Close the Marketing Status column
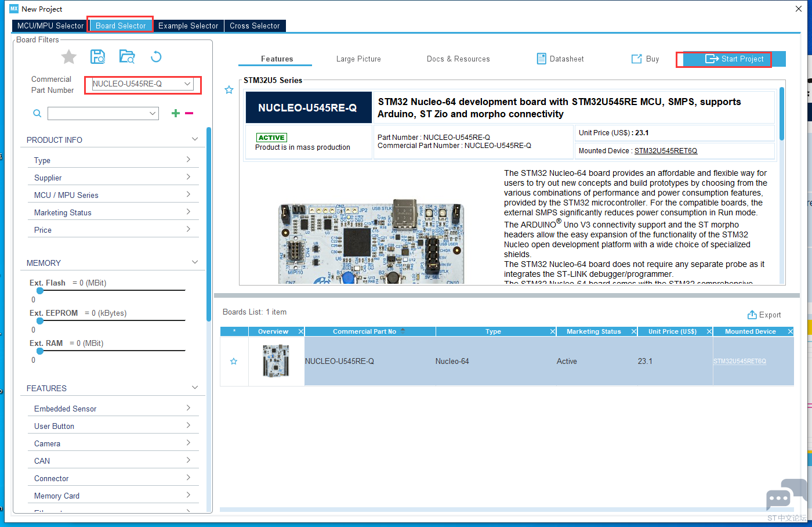This screenshot has height=527, width=812. 634,331
